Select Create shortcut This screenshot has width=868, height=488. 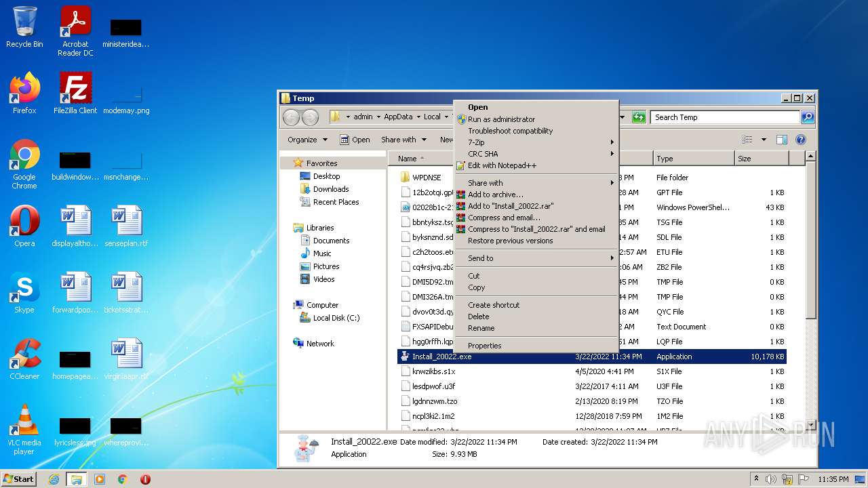pos(536,305)
